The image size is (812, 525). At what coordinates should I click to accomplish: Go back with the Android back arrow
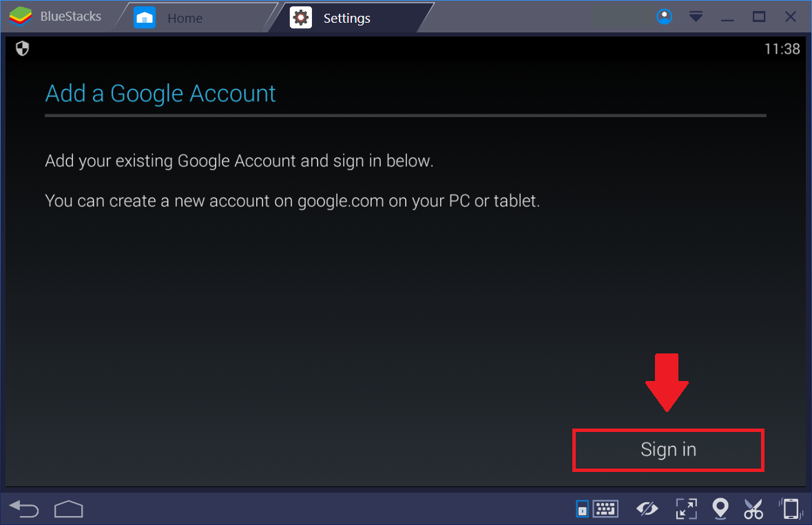click(24, 509)
